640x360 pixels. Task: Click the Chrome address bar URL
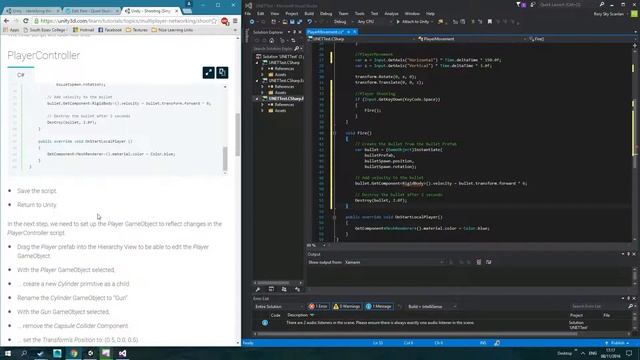pyautogui.click(x=125, y=21)
